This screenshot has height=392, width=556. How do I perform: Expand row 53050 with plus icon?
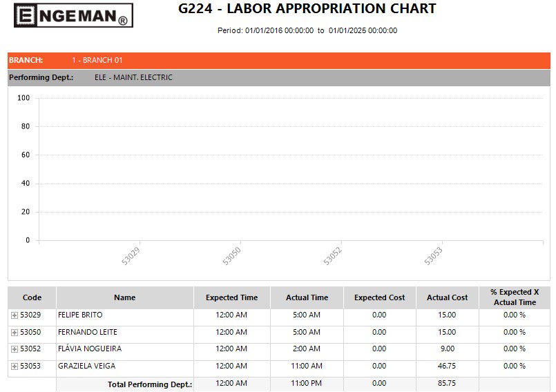point(15,333)
